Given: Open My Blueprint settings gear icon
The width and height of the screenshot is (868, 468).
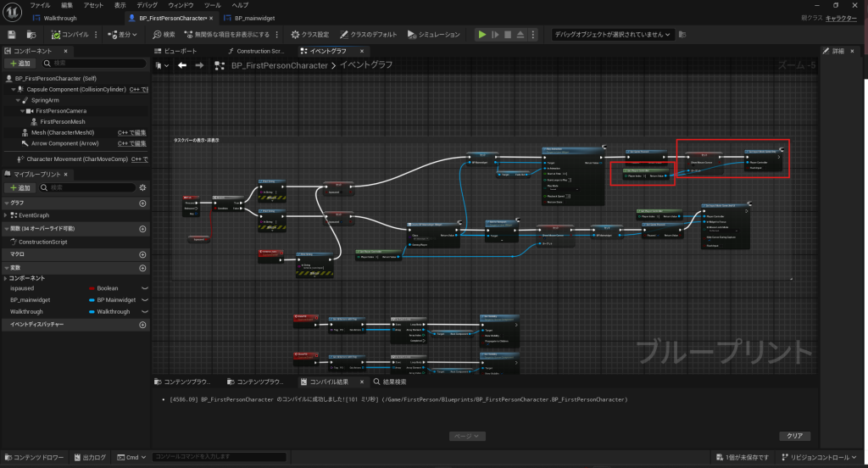Looking at the screenshot, I should pos(142,187).
